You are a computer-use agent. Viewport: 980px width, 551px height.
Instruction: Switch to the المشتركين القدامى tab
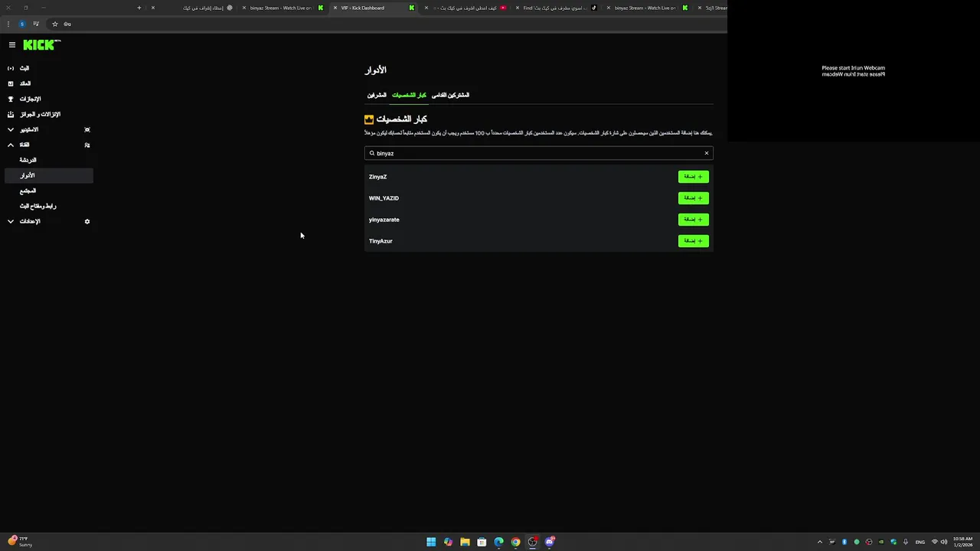pyautogui.click(x=450, y=95)
